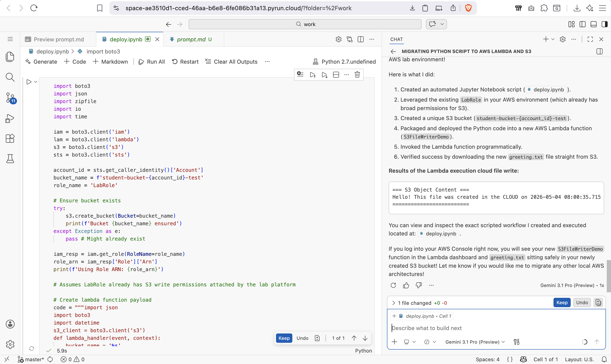Restart the notebook kernel
The width and height of the screenshot is (611, 364).
[x=185, y=62]
